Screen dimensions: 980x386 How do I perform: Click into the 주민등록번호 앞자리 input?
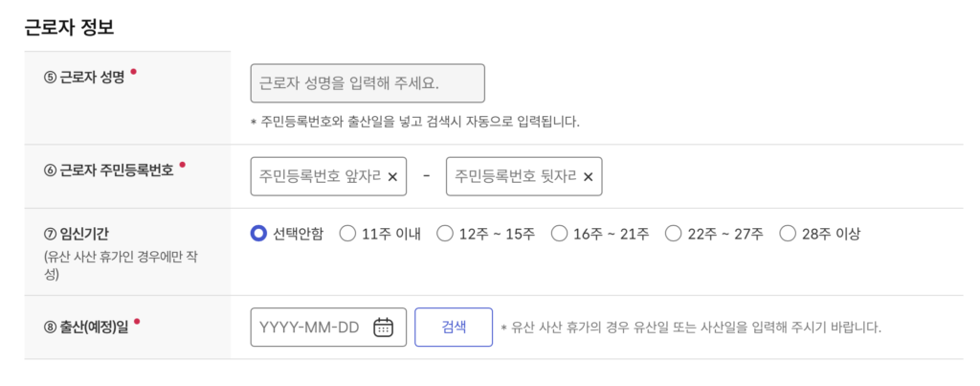pos(320,176)
